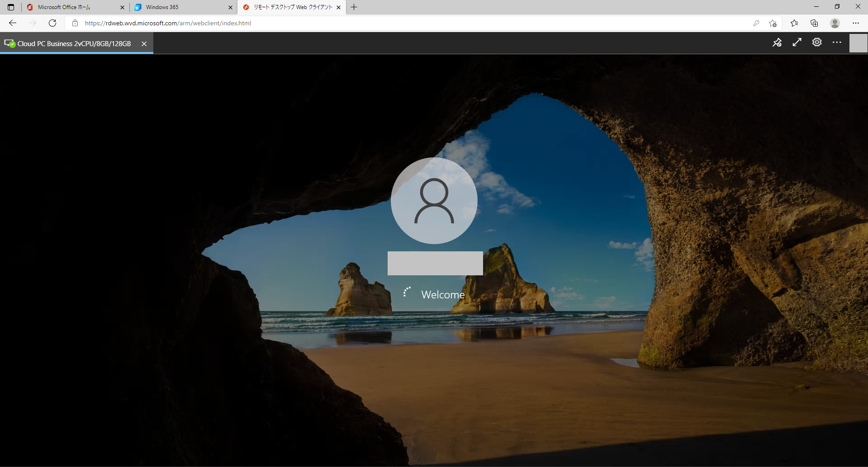Click the browser Back arrow
868x467 pixels.
[13, 23]
